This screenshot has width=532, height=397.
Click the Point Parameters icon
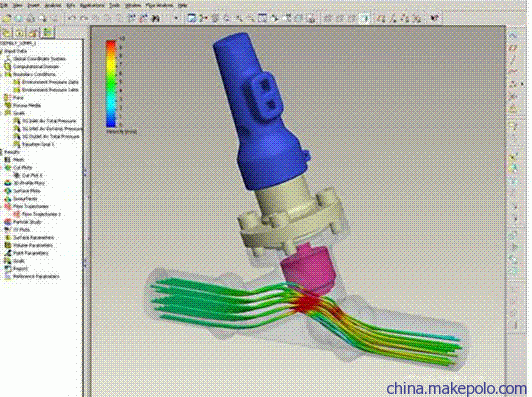pyautogui.click(x=8, y=253)
